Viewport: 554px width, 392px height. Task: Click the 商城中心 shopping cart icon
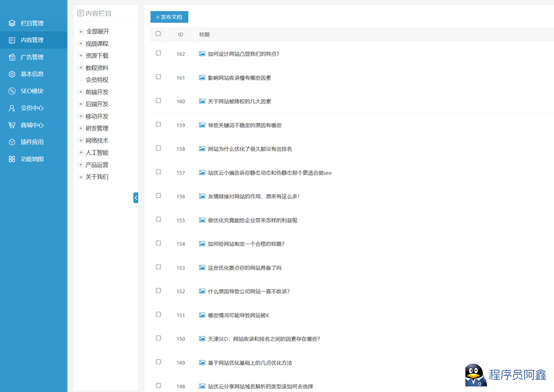coord(12,125)
